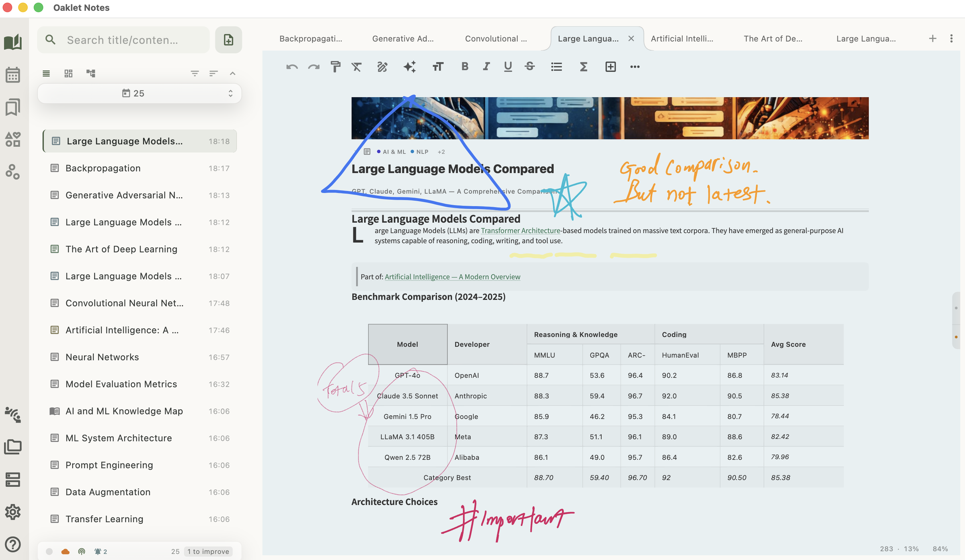Open the shapes categories sidebar view
965x560 pixels.
13,139
